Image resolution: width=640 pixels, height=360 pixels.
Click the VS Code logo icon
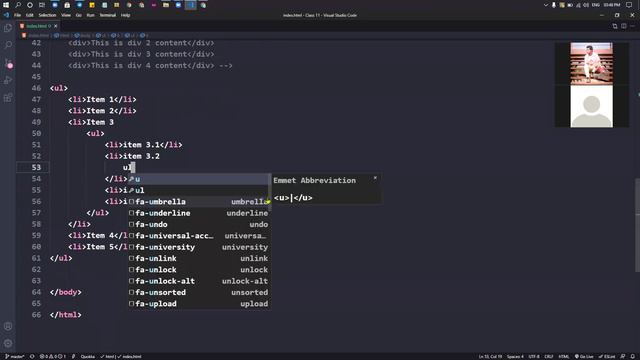(x=6, y=15)
